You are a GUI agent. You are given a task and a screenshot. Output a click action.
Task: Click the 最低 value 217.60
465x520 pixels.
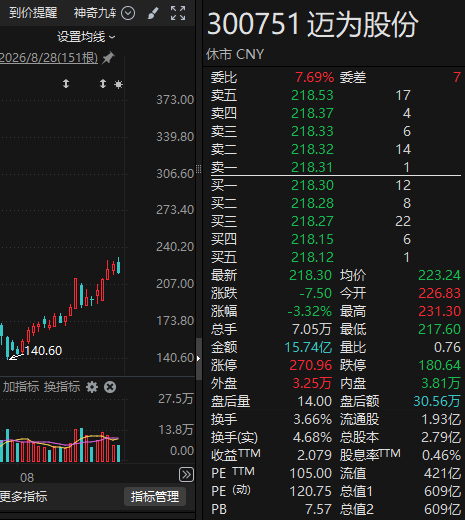(x=439, y=329)
